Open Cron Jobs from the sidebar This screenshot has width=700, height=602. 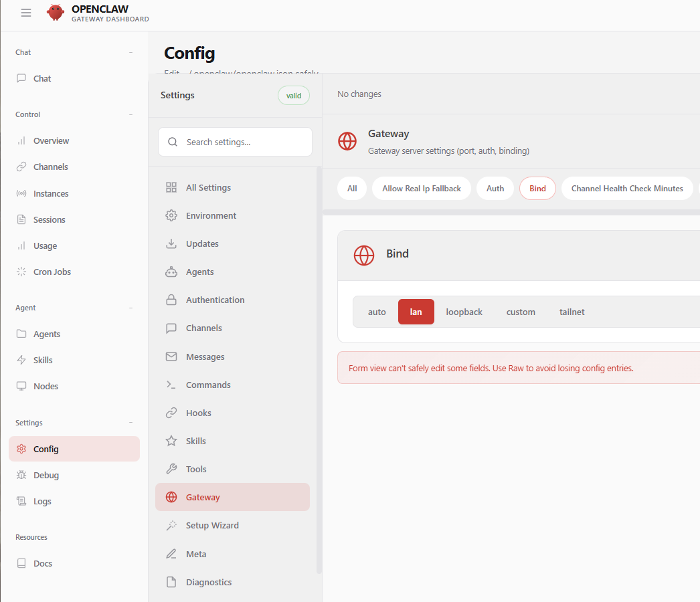click(52, 272)
